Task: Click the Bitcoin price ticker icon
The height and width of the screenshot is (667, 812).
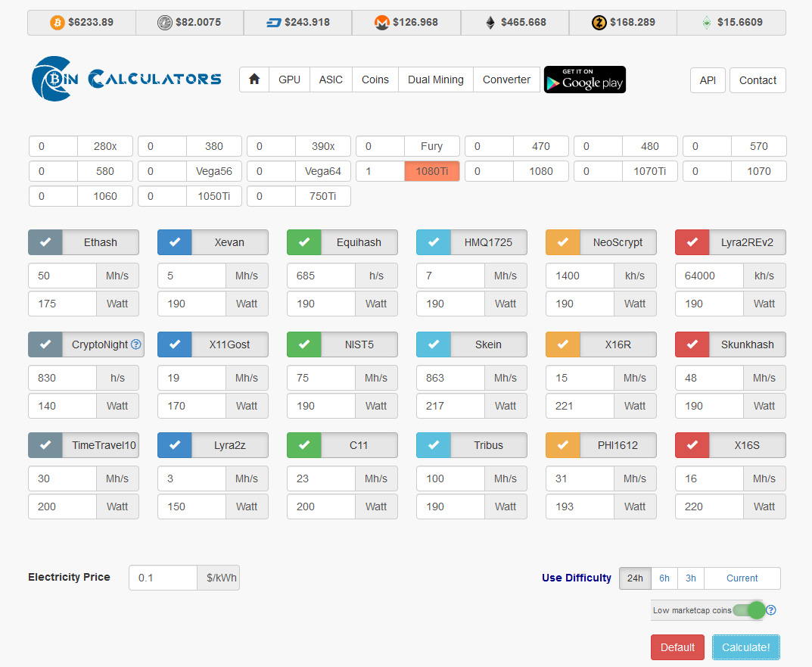Action: 57,22
